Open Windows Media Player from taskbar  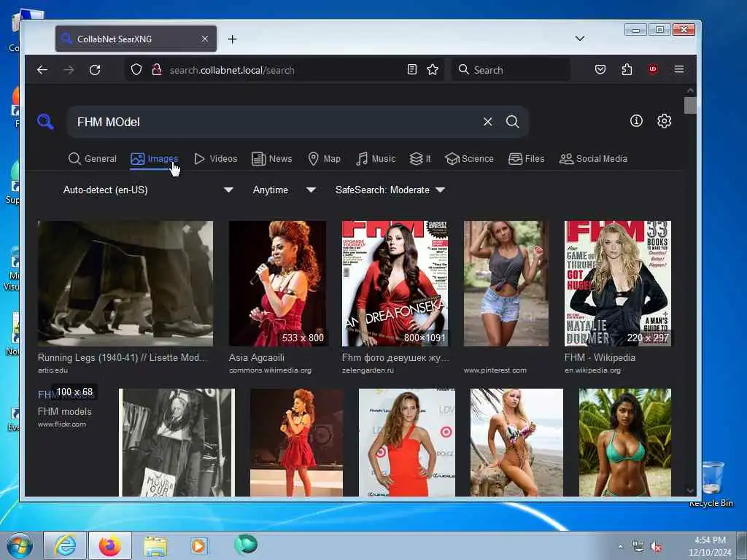(x=198, y=545)
